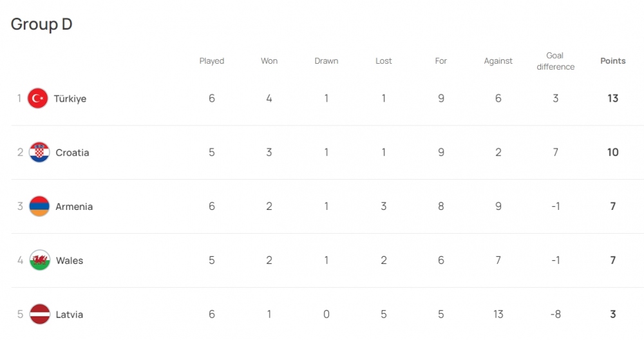Select the Wales team name
This screenshot has height=340, width=644.
[70, 261]
